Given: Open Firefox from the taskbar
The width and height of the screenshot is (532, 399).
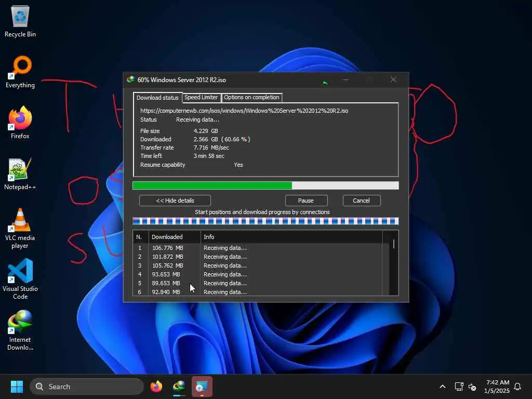Looking at the screenshot, I should pos(156,387).
